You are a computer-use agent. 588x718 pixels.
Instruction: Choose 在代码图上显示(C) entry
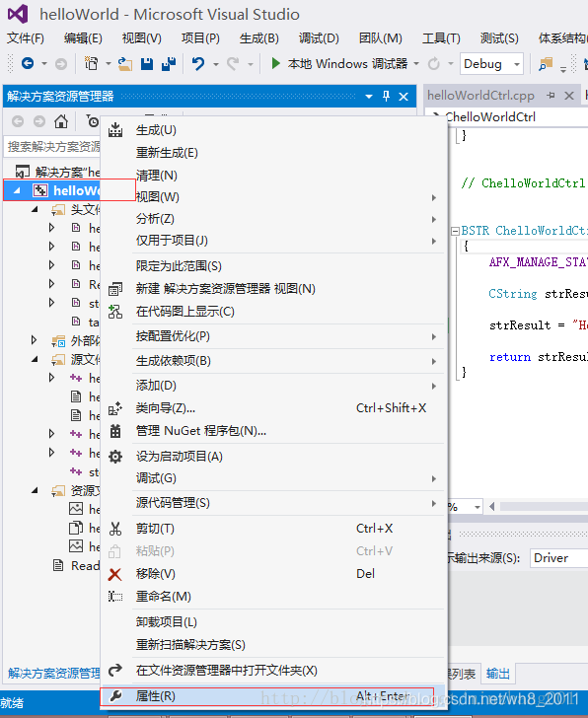click(x=273, y=312)
